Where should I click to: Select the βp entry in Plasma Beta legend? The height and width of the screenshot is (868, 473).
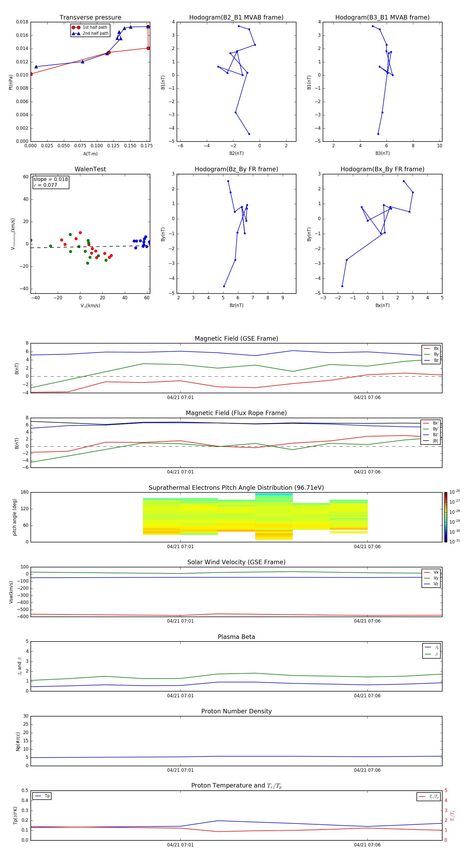431,647
